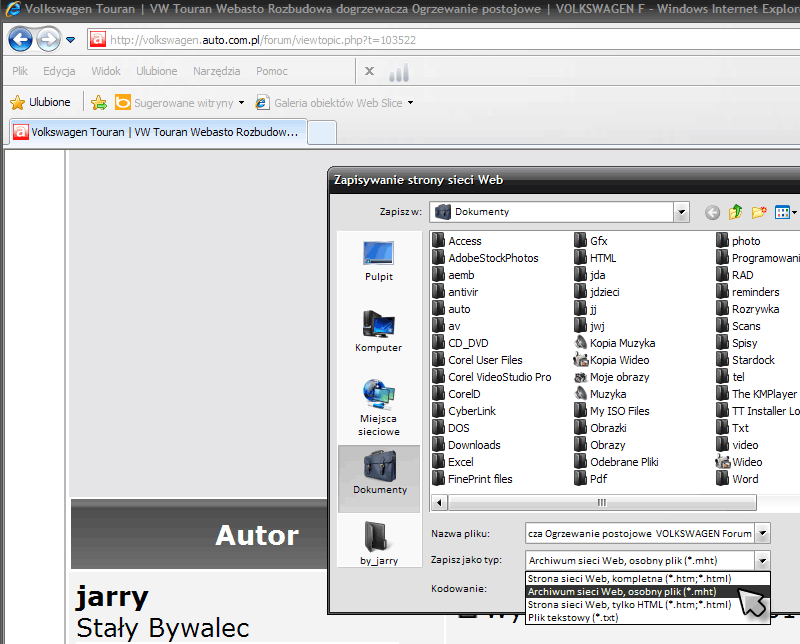Open the Narzędzia menu
The height and width of the screenshot is (644, 800).
coord(216,71)
